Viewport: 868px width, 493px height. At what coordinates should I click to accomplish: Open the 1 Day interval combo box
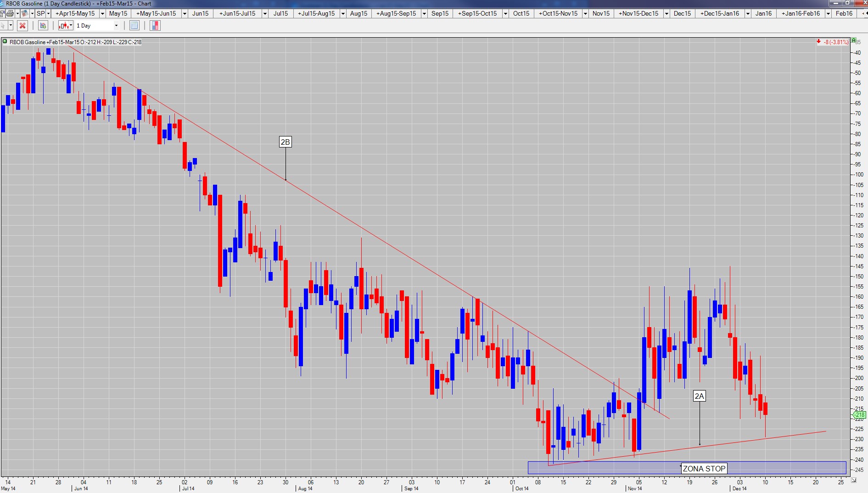[x=97, y=26]
